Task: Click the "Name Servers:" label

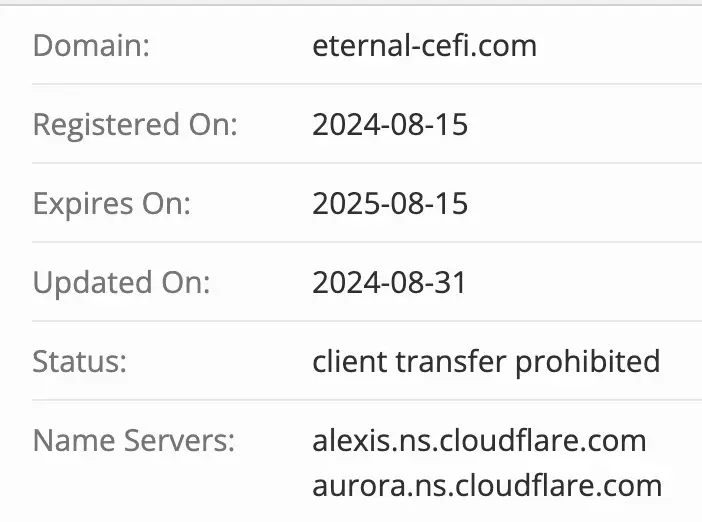Action: tap(134, 440)
